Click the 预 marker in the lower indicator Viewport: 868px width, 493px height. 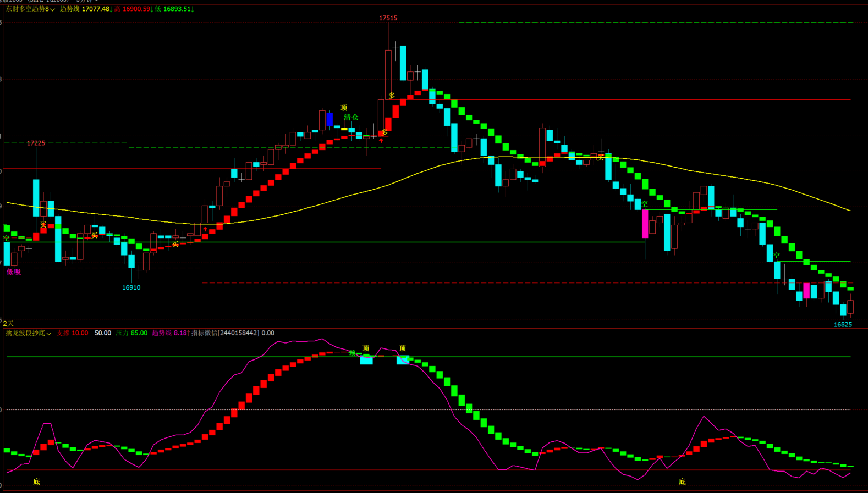(352, 353)
